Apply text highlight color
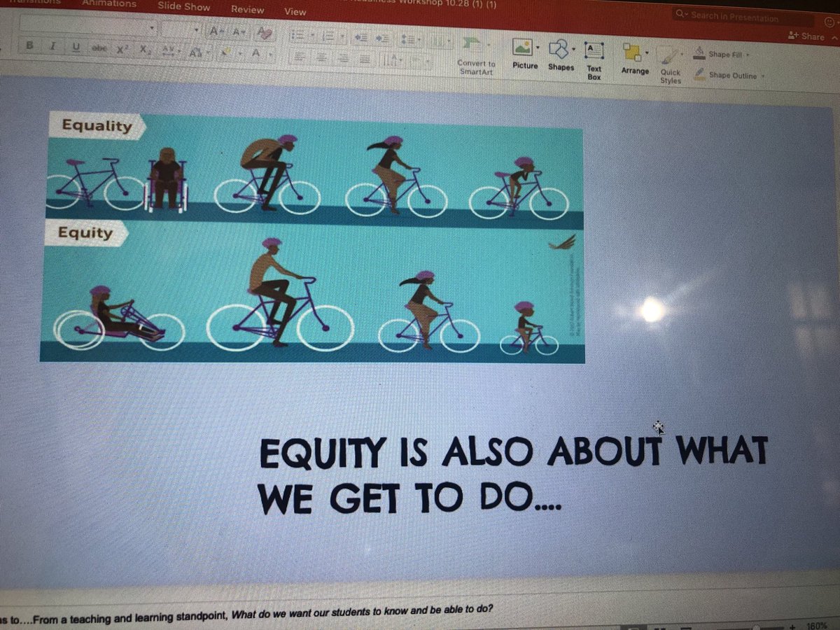 coord(225,52)
